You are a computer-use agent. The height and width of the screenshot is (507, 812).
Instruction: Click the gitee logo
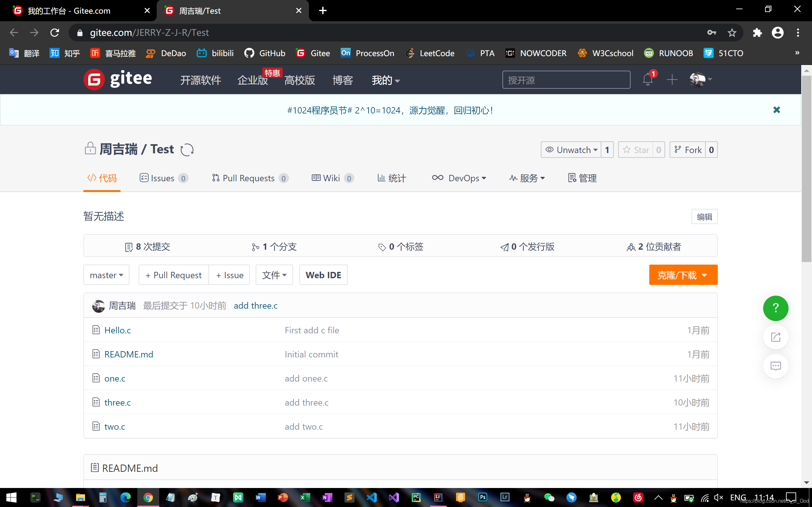(118, 80)
